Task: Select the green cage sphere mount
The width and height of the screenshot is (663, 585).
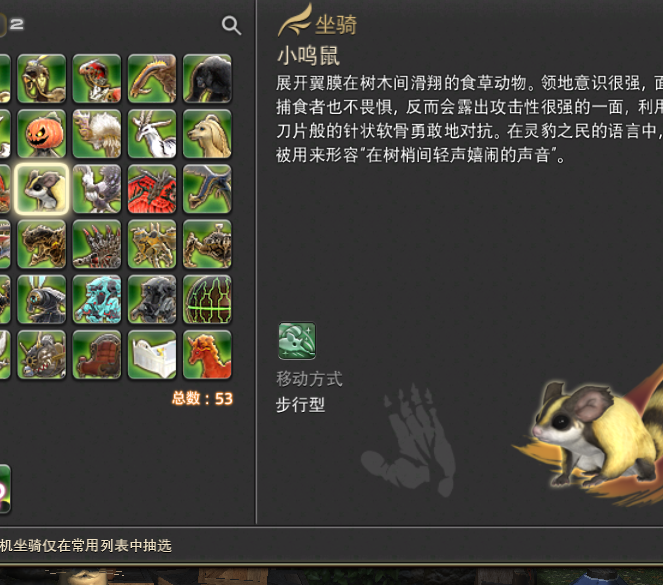Action: (207, 299)
